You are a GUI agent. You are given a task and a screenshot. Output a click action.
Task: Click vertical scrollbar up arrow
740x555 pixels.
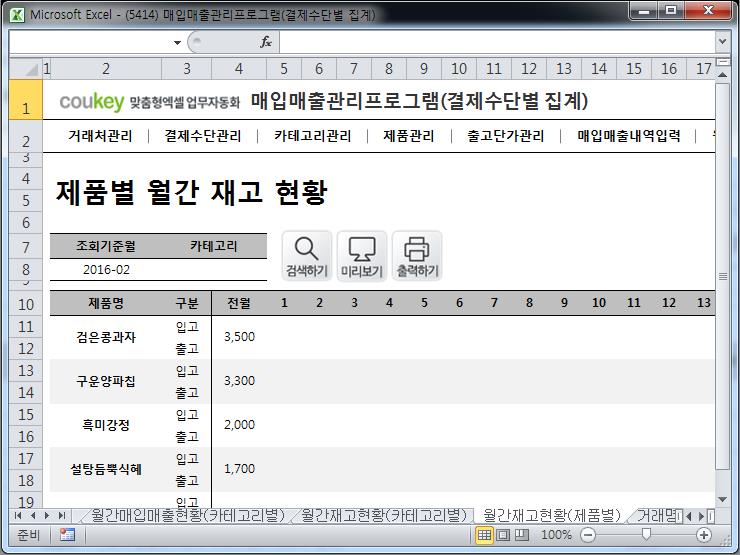[722, 75]
